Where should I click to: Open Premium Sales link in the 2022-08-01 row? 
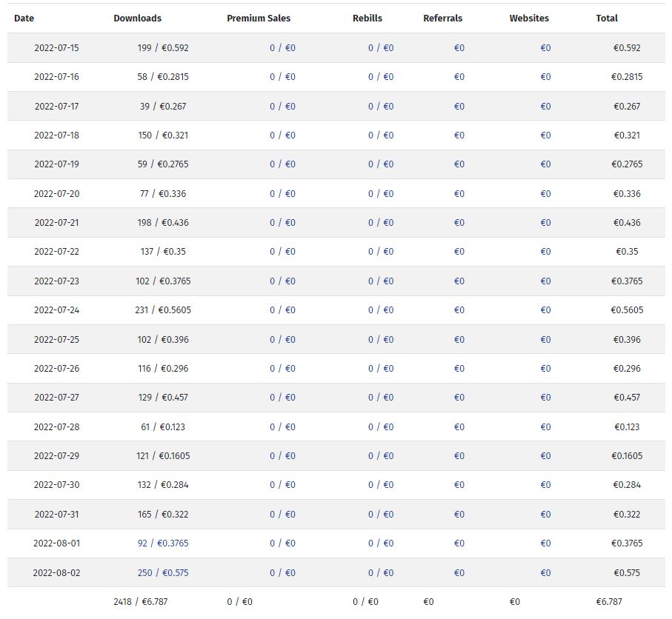(282, 543)
